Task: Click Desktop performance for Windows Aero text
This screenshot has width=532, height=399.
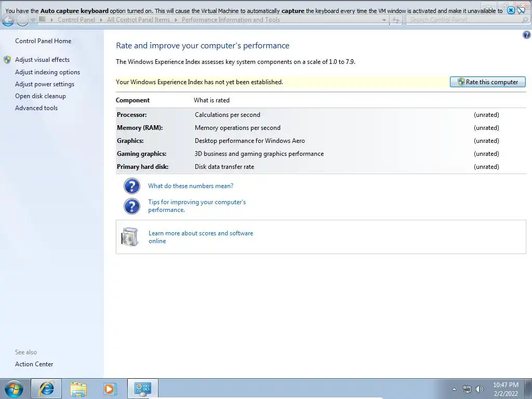Action: [x=250, y=141]
